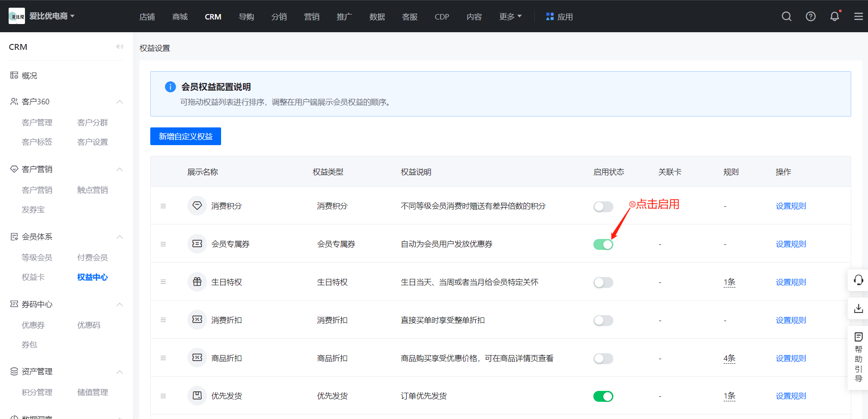
Task: Open the hamburger menu at top right
Action: [858, 16]
